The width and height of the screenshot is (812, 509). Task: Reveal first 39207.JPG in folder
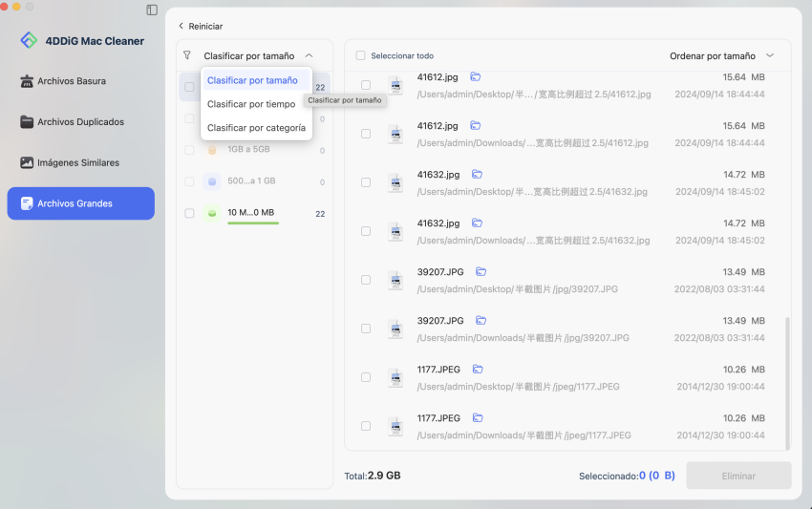tap(481, 272)
